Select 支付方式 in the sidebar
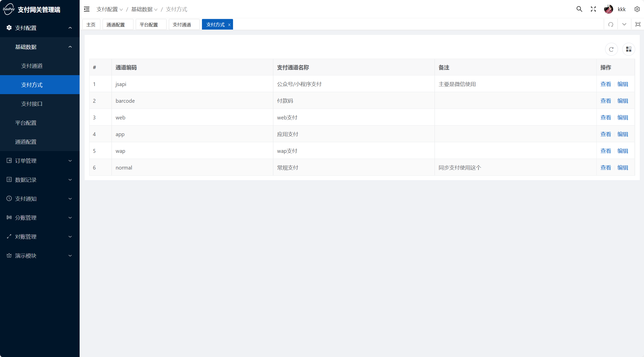 [40, 85]
